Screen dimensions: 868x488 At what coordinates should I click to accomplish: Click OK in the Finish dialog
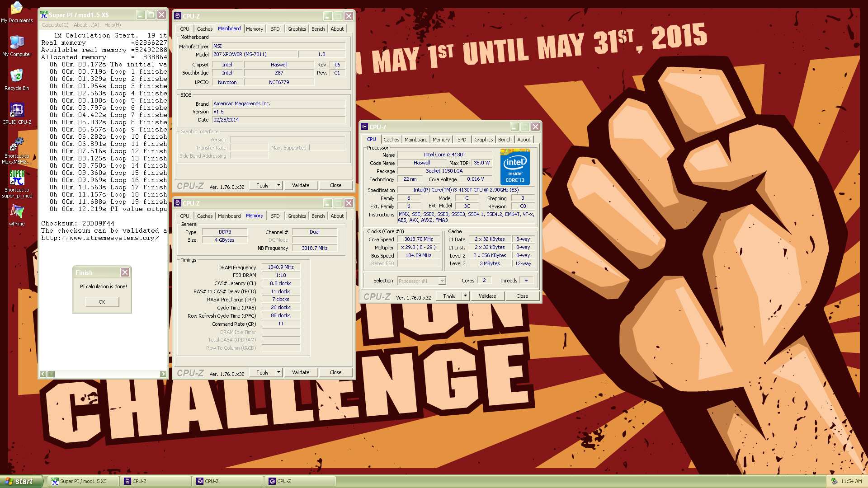coord(102,301)
